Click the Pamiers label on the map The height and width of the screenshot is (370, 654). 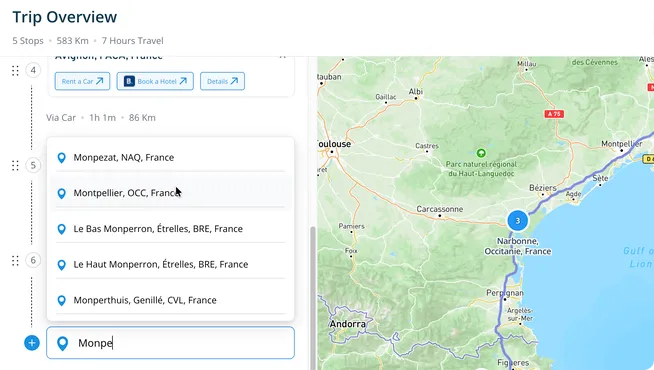point(351,226)
